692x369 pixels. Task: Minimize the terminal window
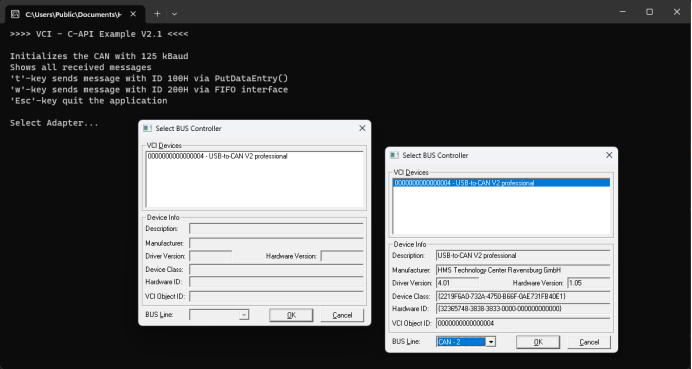(623, 12)
